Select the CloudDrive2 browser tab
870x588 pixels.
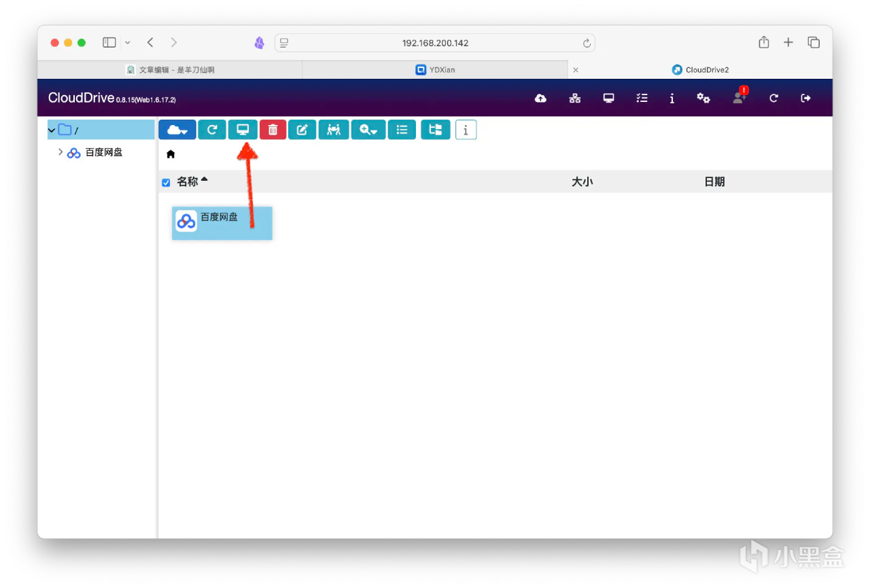[x=700, y=69]
